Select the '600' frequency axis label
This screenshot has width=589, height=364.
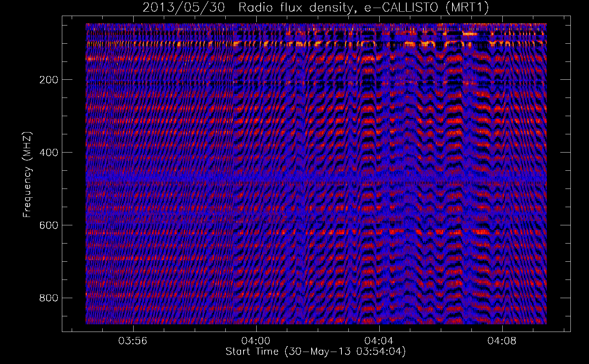pos(49,225)
